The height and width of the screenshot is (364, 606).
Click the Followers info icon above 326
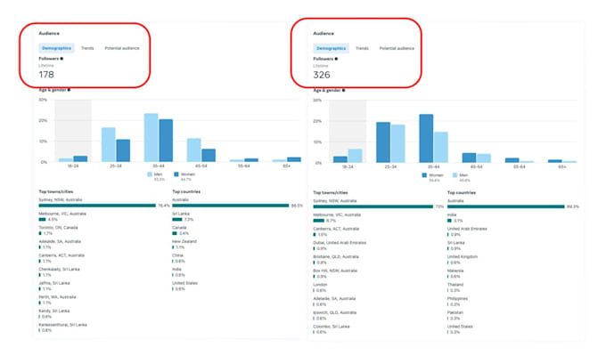point(336,59)
